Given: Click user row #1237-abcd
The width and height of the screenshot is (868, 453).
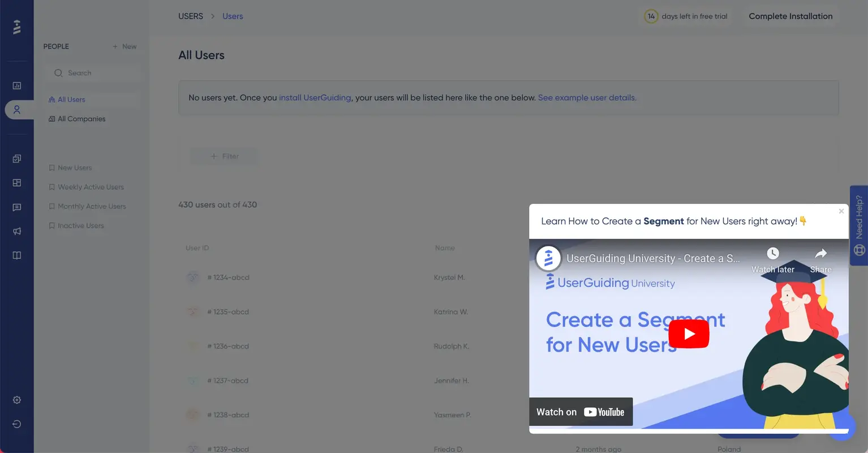Looking at the screenshot, I should click(x=509, y=381).
